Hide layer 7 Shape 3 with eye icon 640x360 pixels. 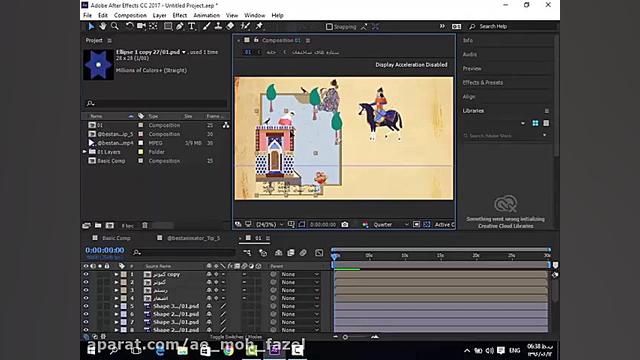coord(86,322)
